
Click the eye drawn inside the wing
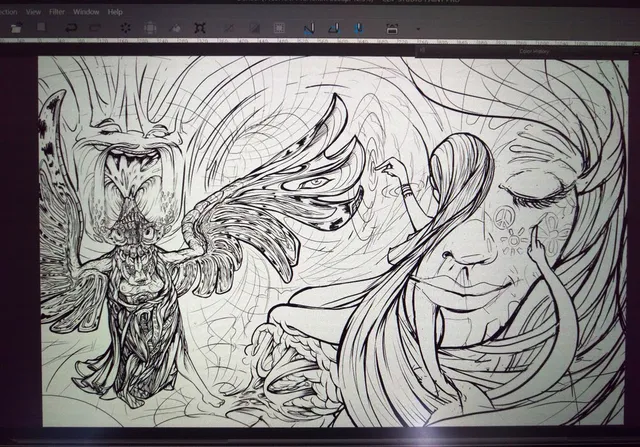(x=314, y=183)
